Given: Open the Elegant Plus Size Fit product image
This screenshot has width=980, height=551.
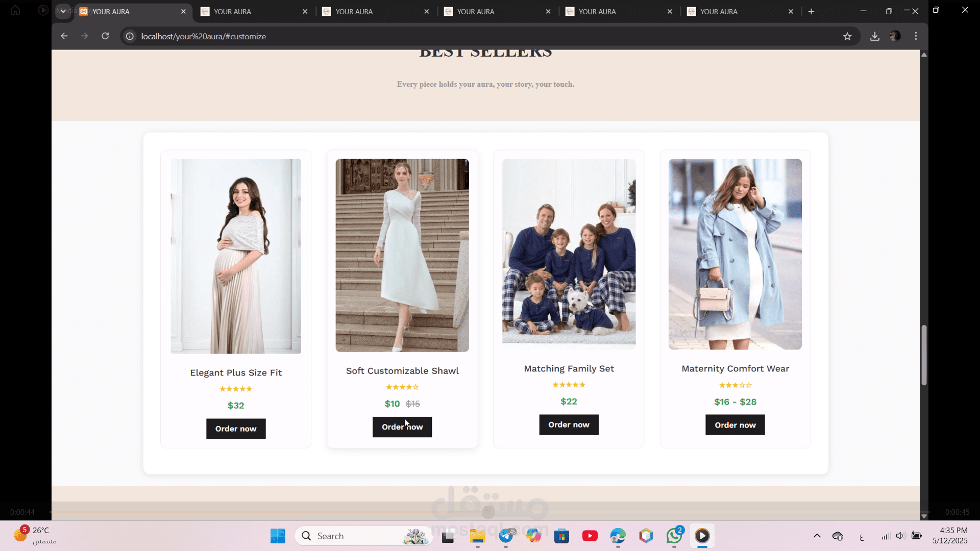Looking at the screenshot, I should tap(236, 256).
